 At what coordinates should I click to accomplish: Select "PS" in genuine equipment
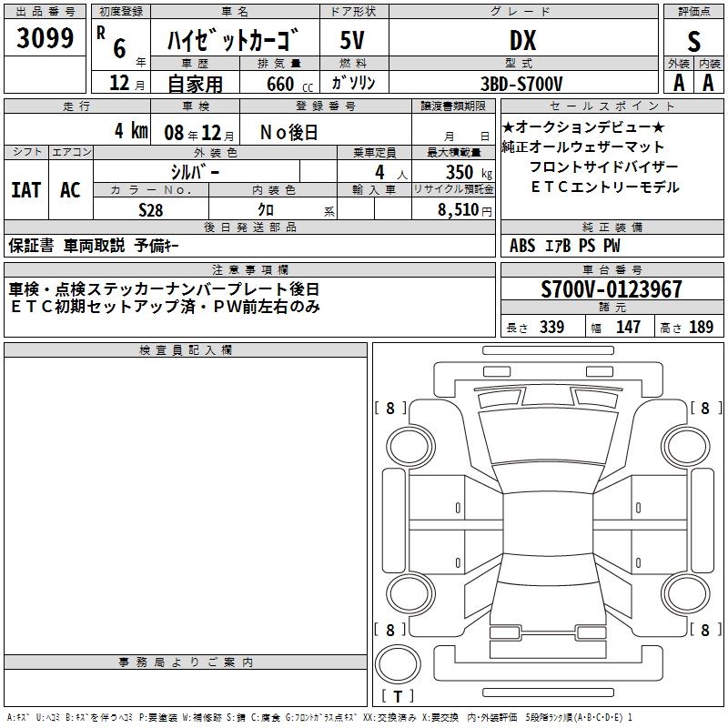[587, 246]
